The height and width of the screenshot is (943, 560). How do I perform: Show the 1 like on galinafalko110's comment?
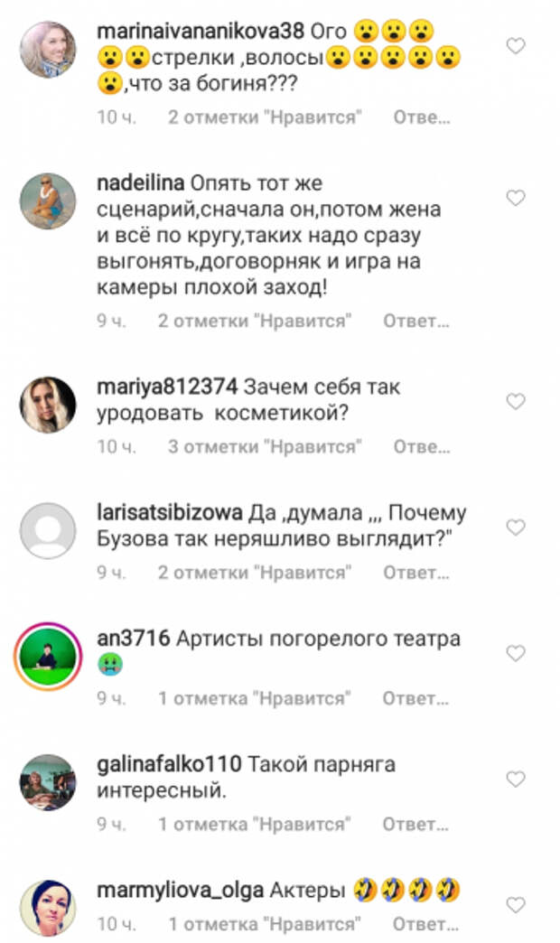255,825
